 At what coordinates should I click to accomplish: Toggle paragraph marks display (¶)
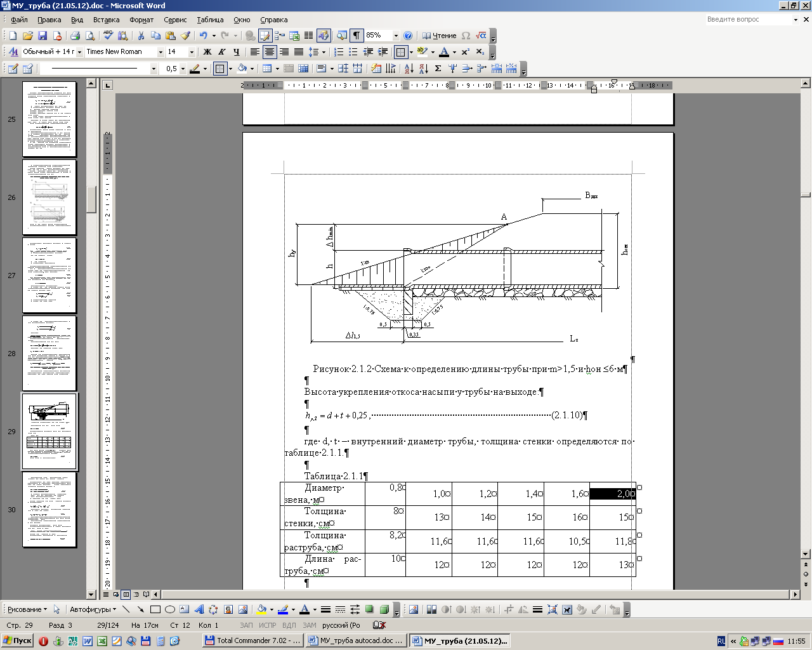click(357, 36)
